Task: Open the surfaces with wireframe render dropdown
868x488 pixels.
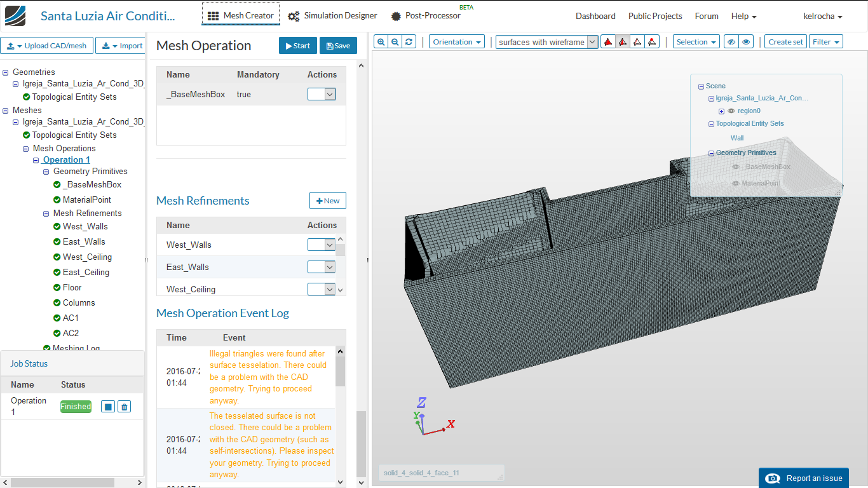Action: [547, 42]
